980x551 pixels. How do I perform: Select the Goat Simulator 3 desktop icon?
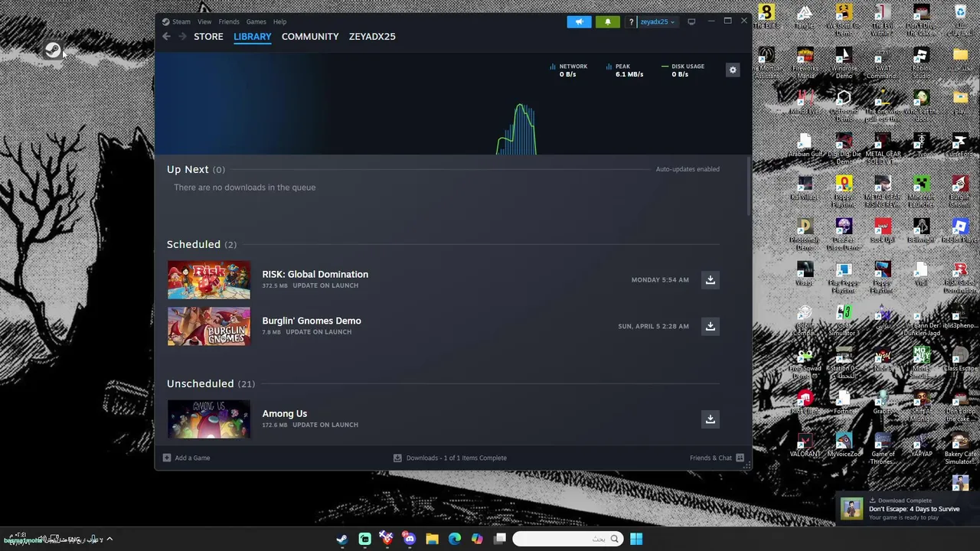point(844,320)
